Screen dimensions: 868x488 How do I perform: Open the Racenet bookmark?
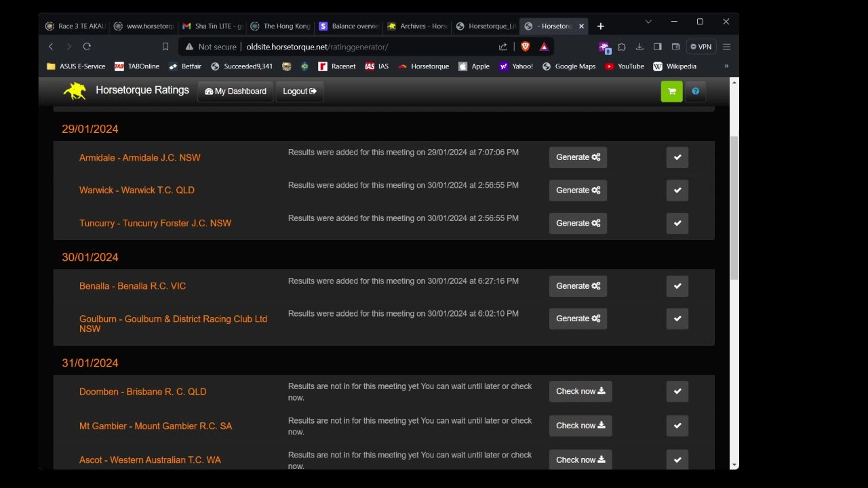(x=337, y=66)
